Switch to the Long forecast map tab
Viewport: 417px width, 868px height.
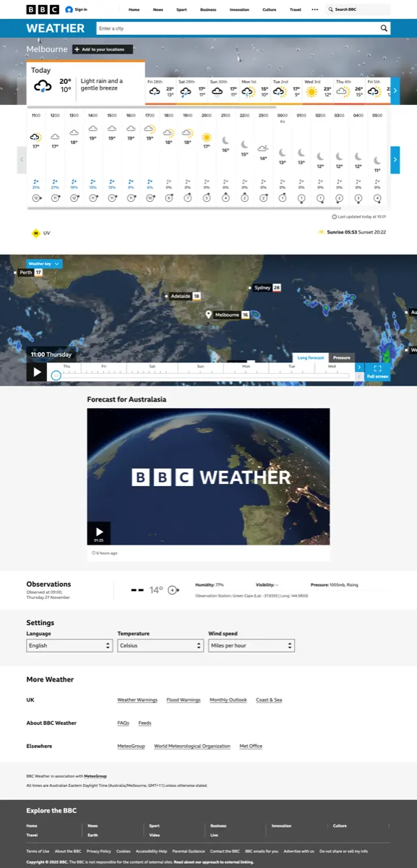click(311, 357)
